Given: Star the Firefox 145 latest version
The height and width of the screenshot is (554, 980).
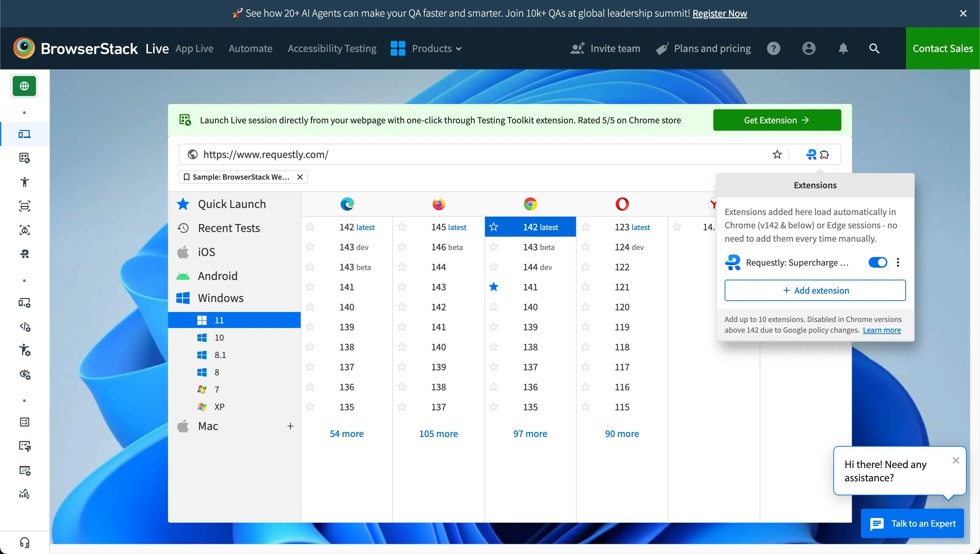Looking at the screenshot, I should [x=402, y=227].
